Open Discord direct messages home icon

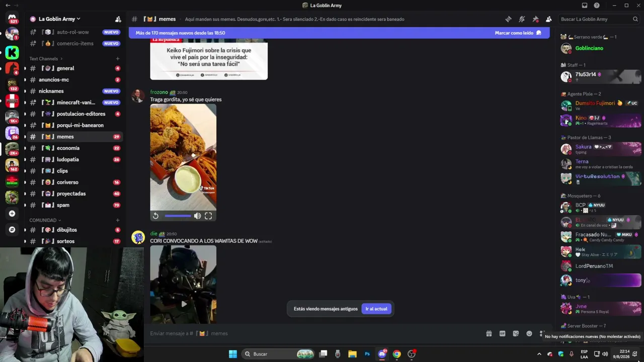(x=12, y=19)
